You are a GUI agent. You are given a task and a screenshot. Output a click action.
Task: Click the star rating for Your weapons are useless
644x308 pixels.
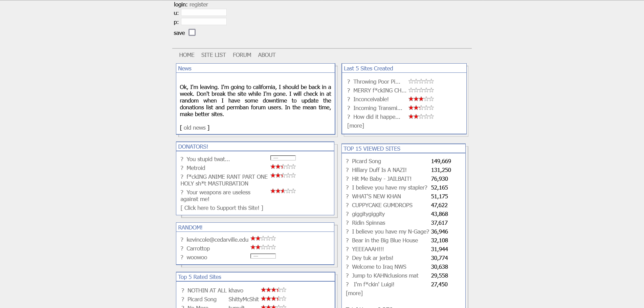tap(283, 191)
